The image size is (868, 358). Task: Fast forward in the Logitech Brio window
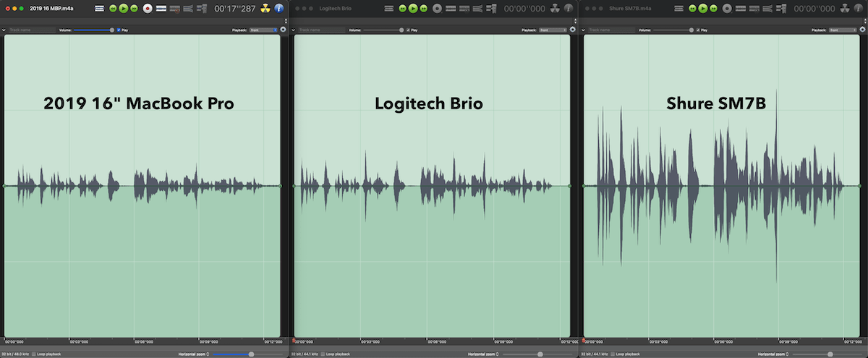[x=423, y=9]
